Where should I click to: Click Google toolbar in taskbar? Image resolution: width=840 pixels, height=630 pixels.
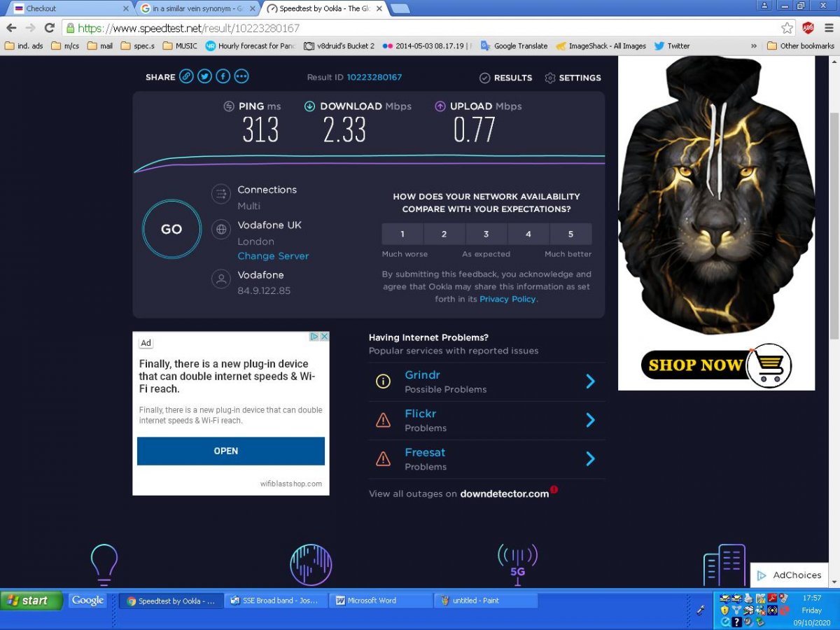pos(87,600)
